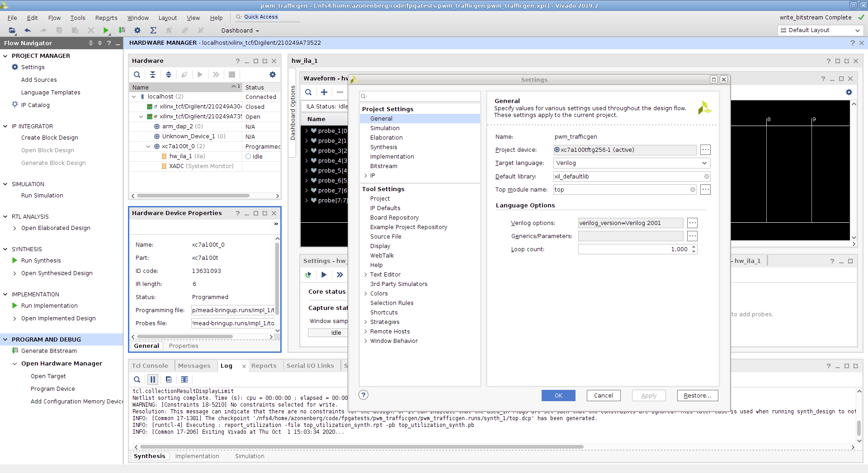Click search icon in Waveform toolbar
The height and width of the screenshot is (473, 868).
[x=308, y=92]
